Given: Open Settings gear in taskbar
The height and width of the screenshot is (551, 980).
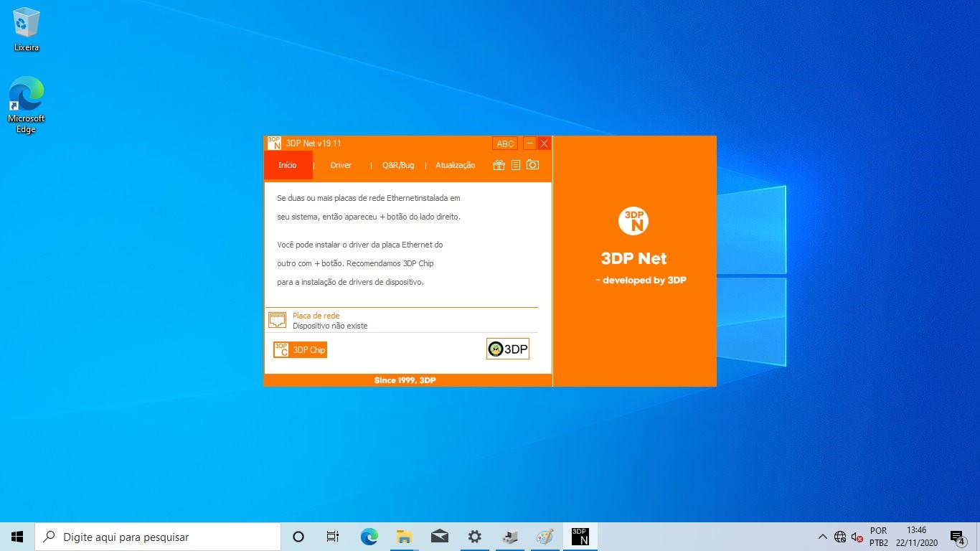Looking at the screenshot, I should (x=474, y=537).
